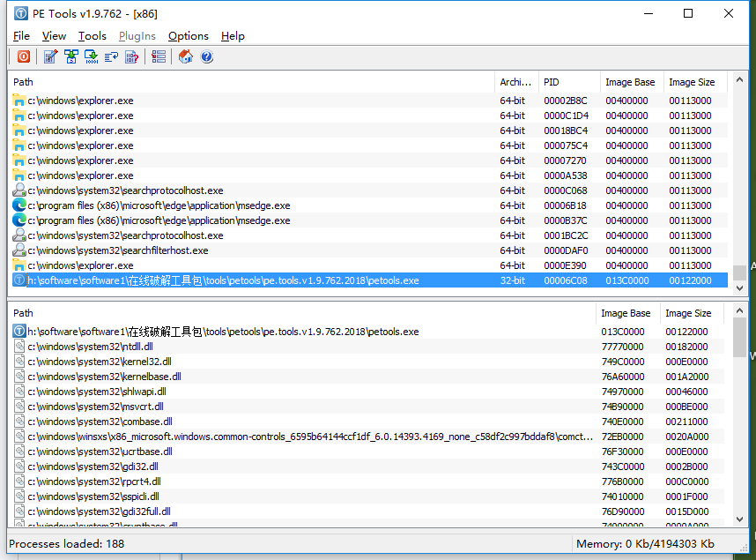Click the petools.exe icon in the module list

19,332
